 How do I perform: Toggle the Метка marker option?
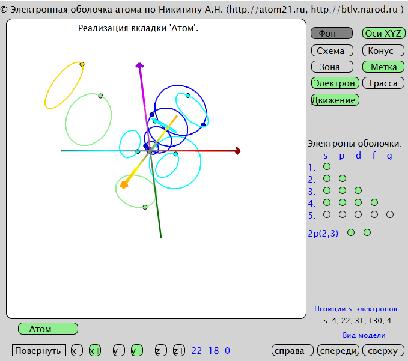point(383,67)
